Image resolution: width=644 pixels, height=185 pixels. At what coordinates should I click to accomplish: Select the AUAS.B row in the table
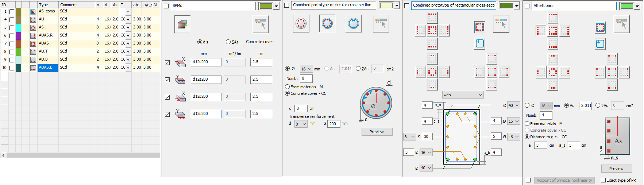point(48,68)
